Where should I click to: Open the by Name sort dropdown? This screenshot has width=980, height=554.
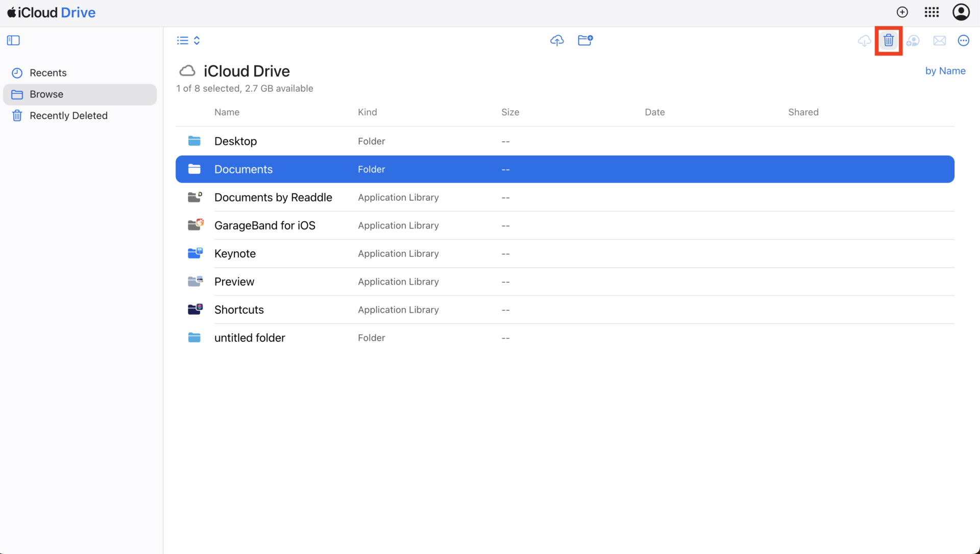coord(945,71)
